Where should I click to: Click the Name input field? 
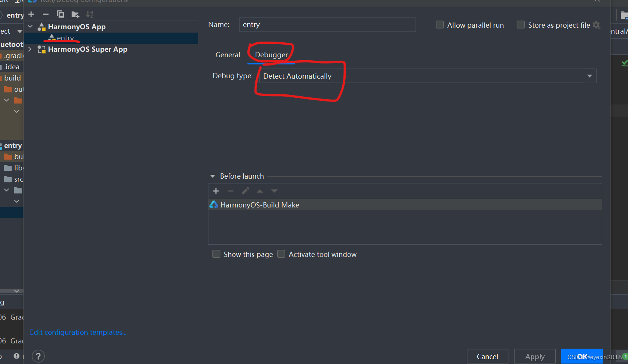(327, 25)
